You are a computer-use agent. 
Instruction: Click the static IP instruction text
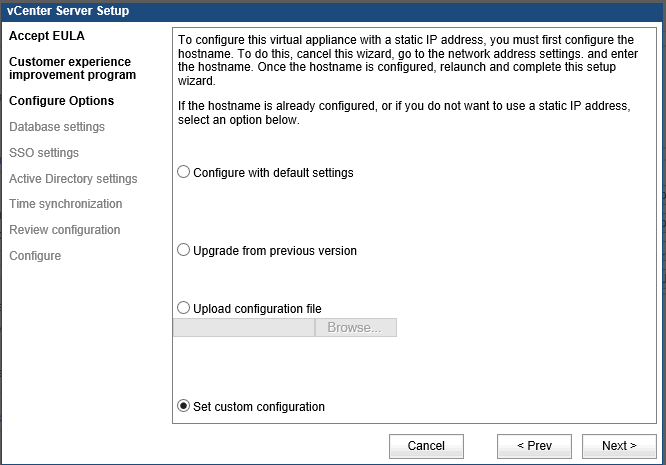click(x=408, y=60)
